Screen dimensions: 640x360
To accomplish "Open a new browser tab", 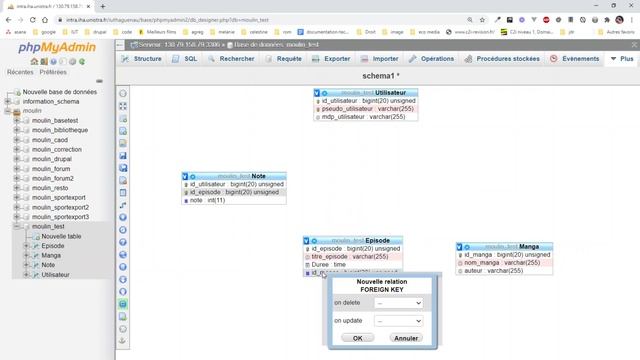I will [103, 6].
